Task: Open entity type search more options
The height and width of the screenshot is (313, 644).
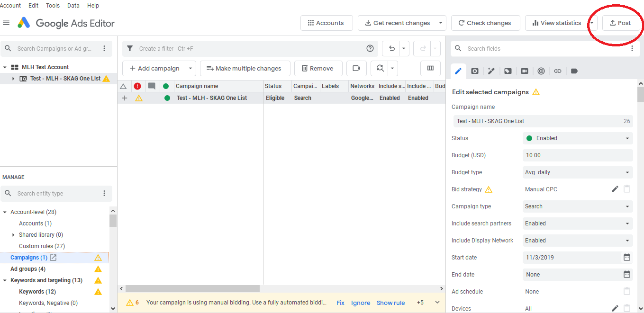Action: pos(104,193)
